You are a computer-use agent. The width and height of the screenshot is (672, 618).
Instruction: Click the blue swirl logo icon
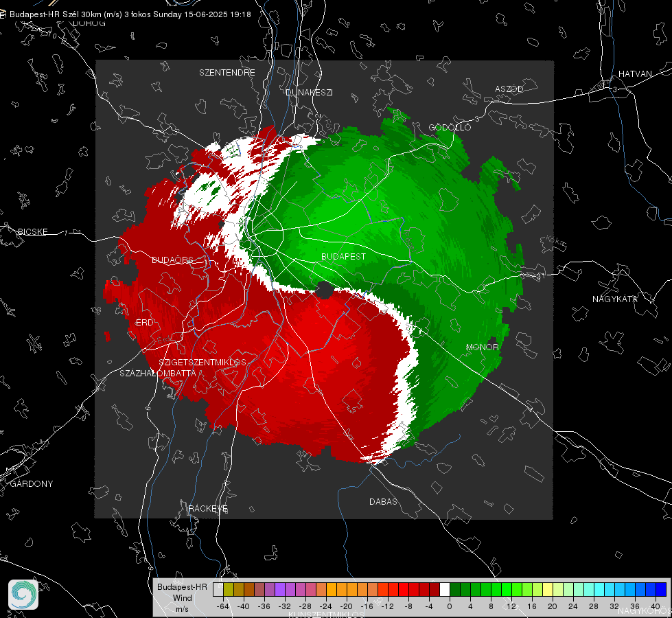(x=23, y=595)
